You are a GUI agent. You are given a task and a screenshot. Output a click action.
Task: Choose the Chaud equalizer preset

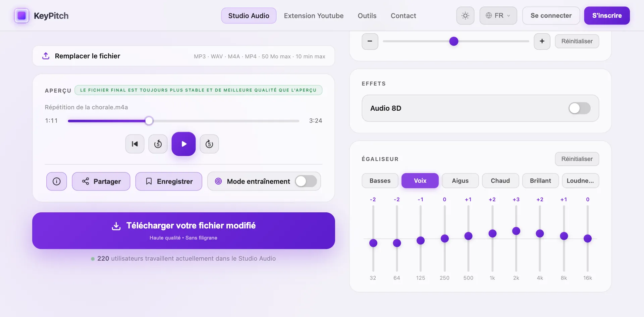(500, 181)
